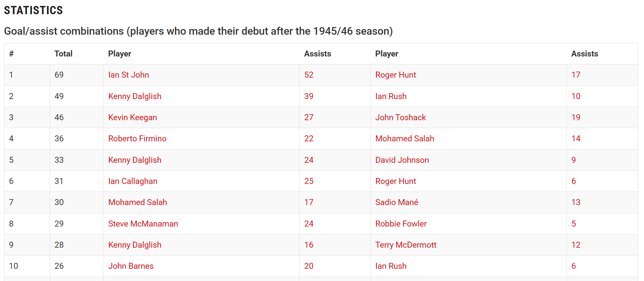The image size is (644, 281).
Task: Open the Ian St John player link
Action: pyautogui.click(x=129, y=75)
